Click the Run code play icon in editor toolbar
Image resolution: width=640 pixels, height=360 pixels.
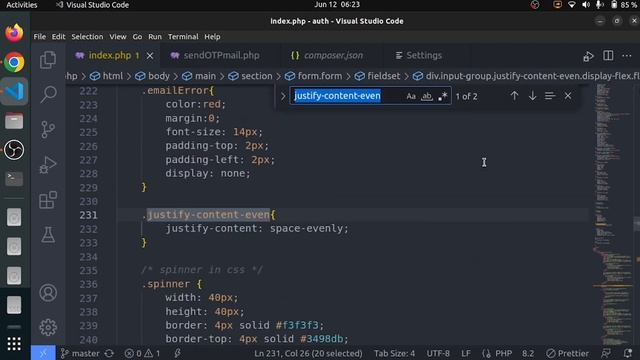tap(588, 56)
